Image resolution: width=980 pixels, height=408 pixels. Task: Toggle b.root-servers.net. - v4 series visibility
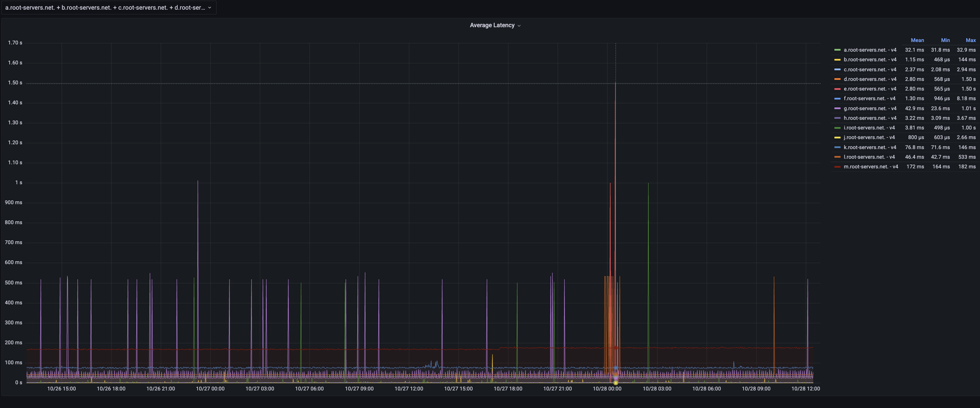coord(870,60)
